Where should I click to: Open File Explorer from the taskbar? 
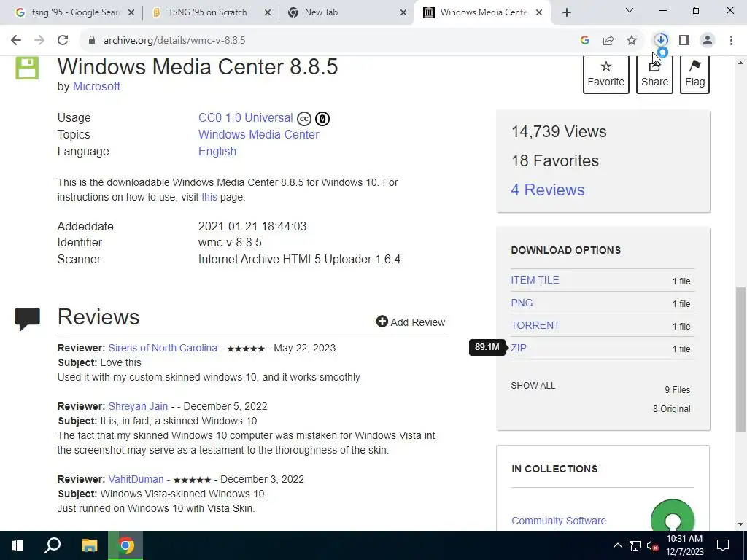click(x=89, y=545)
